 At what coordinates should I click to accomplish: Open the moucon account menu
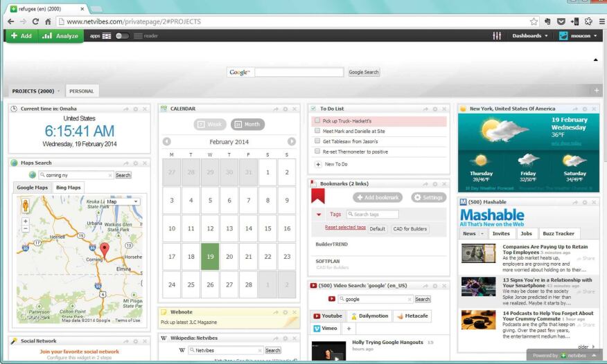(579, 36)
